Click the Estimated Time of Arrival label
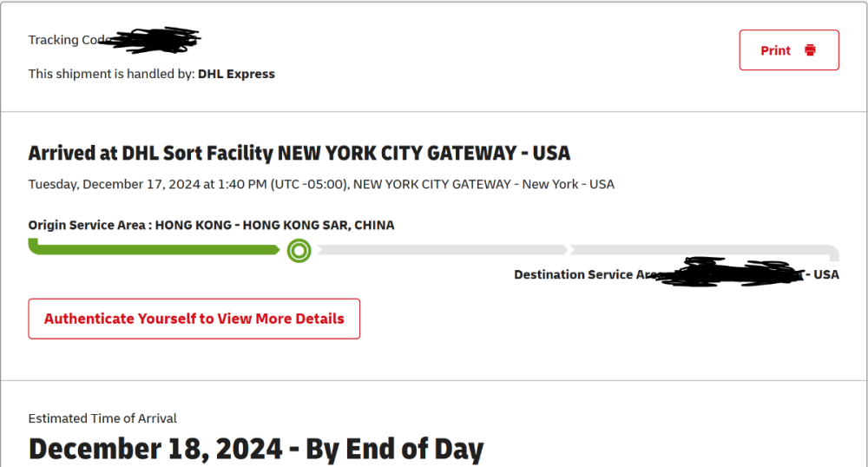868x467 pixels. tap(102, 418)
